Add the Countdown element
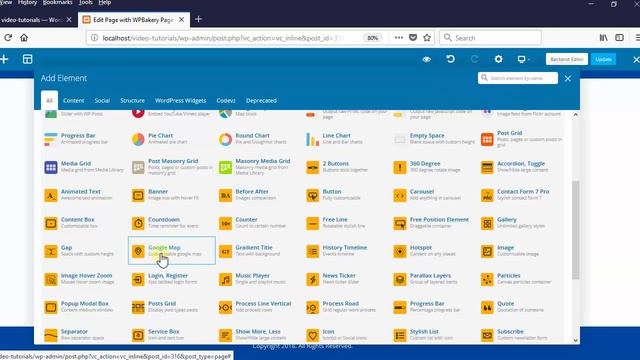The width and height of the screenshot is (640, 360). tap(164, 223)
